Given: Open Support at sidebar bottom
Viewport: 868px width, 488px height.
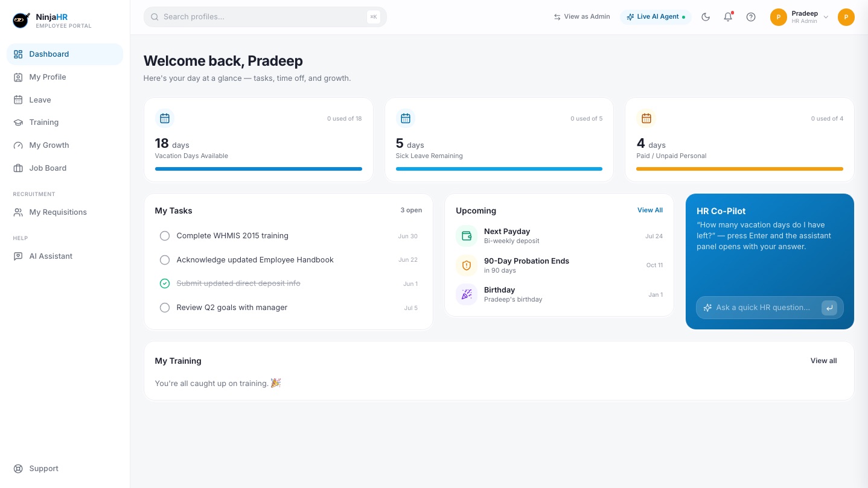Looking at the screenshot, I should (65, 469).
